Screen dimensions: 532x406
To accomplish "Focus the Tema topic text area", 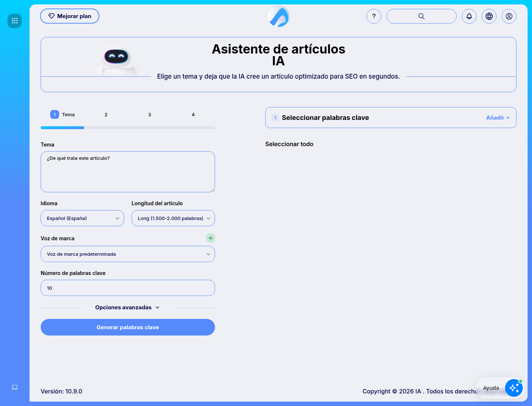I will point(128,172).
